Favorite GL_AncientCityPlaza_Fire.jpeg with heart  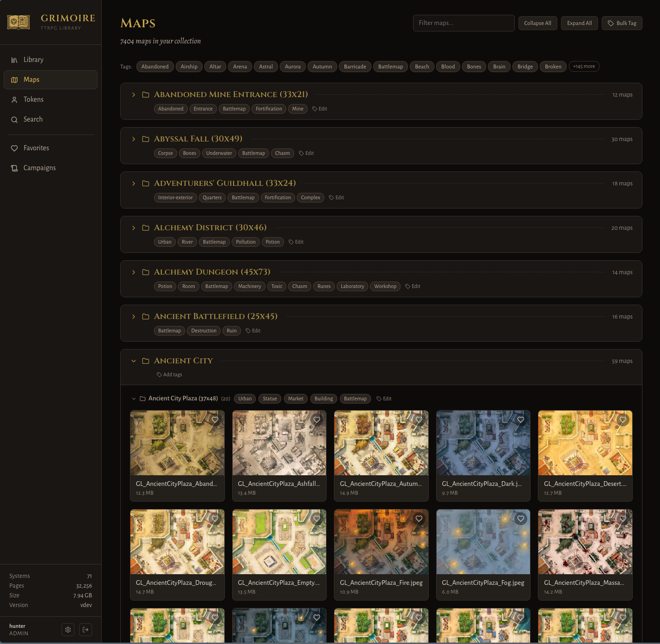[x=419, y=519]
